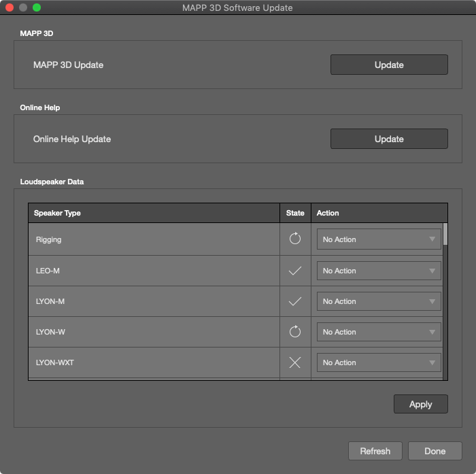Open the LYON-WXT action dropdown
Screen dimensions: 476x474
[379, 362]
